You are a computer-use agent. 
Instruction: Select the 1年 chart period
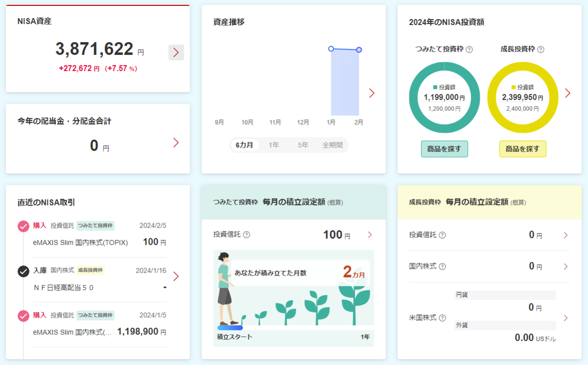(273, 145)
